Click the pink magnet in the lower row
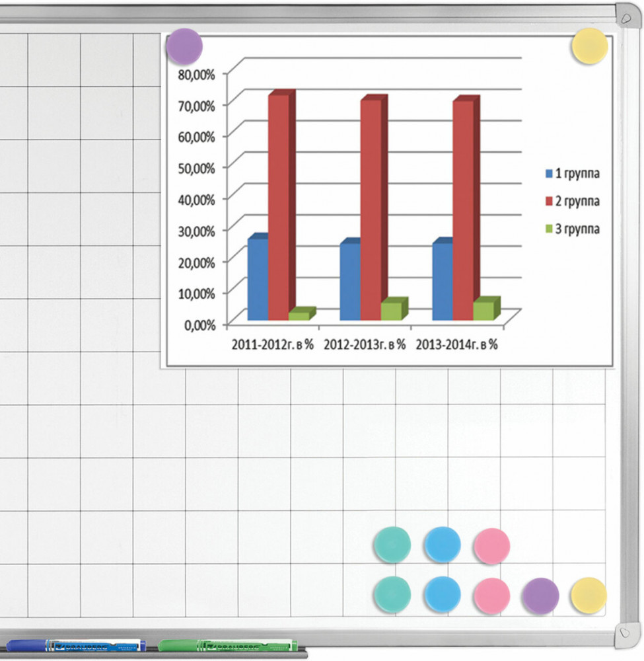This screenshot has width=644, height=661. tap(492, 595)
